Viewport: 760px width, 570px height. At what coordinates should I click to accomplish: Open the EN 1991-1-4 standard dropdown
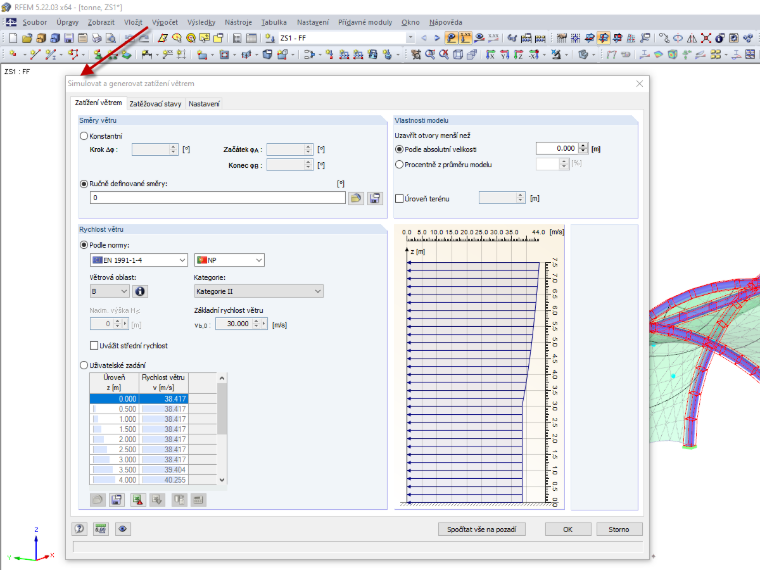pos(139,260)
